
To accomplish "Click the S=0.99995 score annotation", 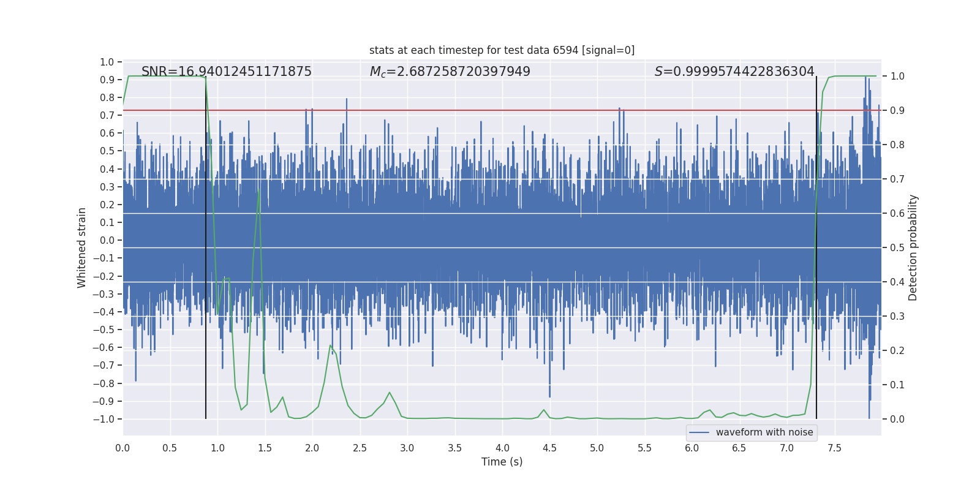I will (x=734, y=72).
